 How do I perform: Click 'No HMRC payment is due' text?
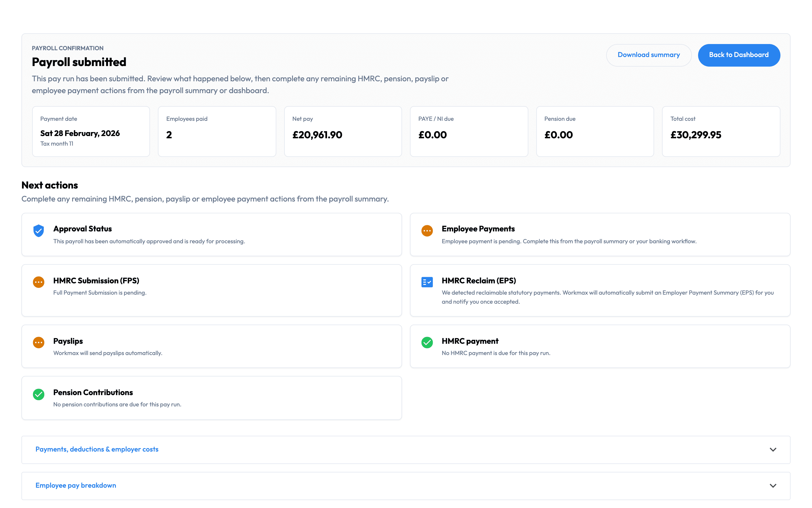496,353
